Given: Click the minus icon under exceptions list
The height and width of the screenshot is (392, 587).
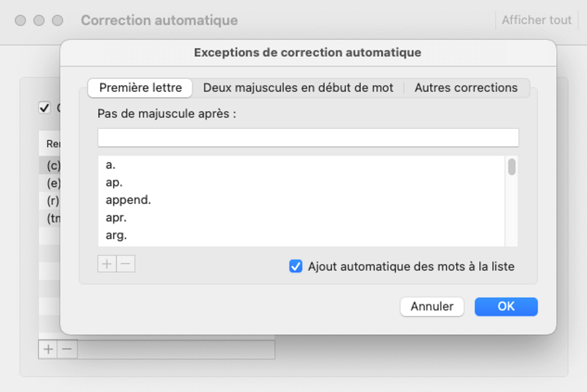Looking at the screenshot, I should coord(126,264).
